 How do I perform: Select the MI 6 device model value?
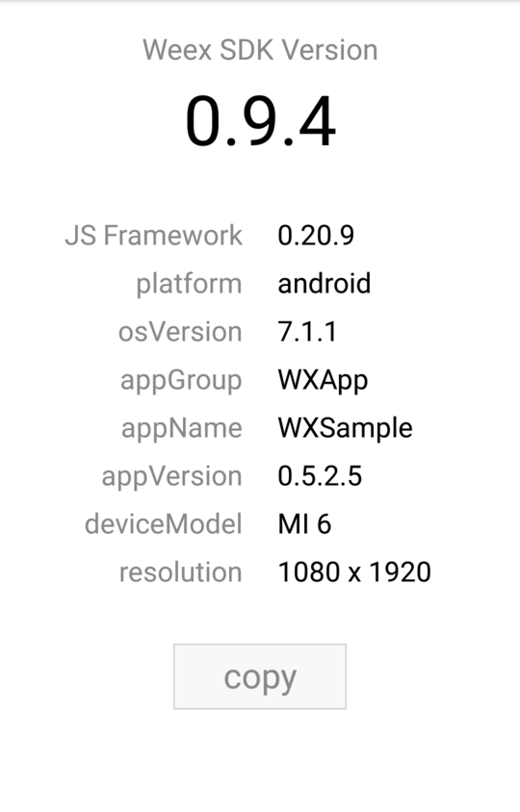pos(304,524)
